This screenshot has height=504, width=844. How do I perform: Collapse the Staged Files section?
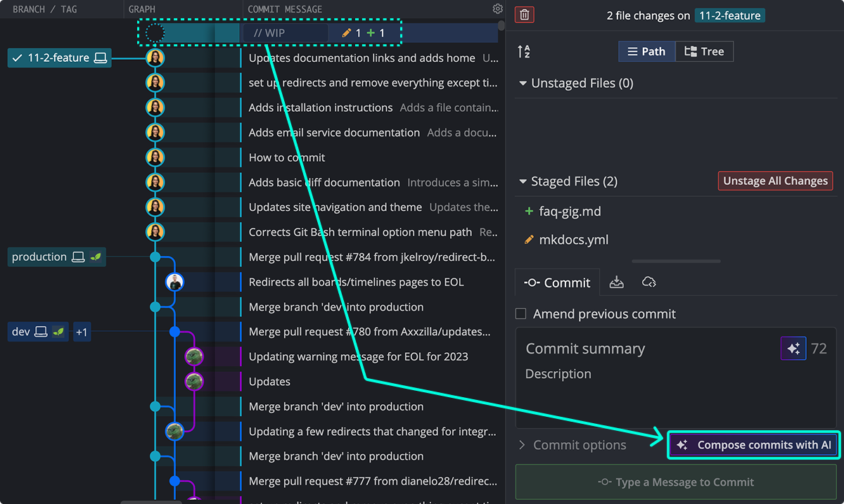pyautogui.click(x=523, y=181)
